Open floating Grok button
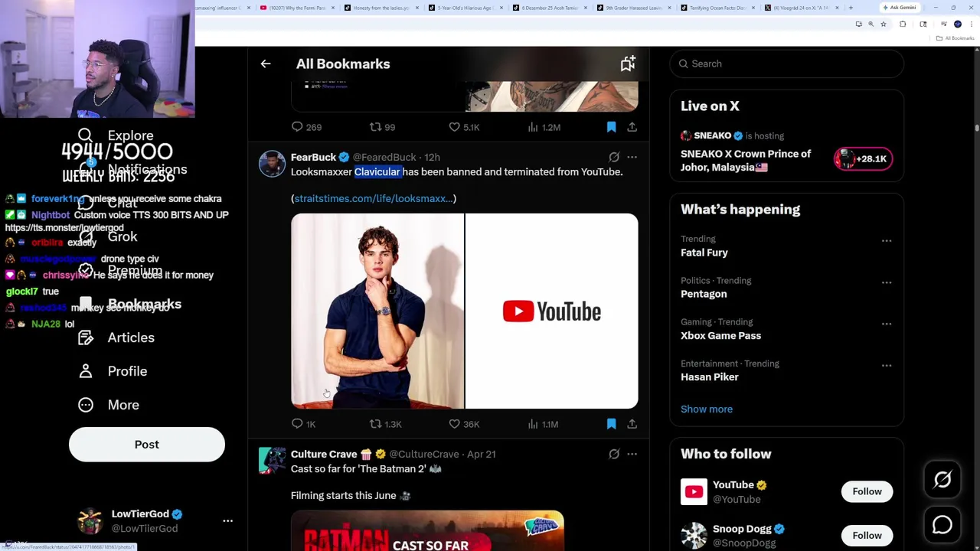The width and height of the screenshot is (980, 551). (x=942, y=480)
